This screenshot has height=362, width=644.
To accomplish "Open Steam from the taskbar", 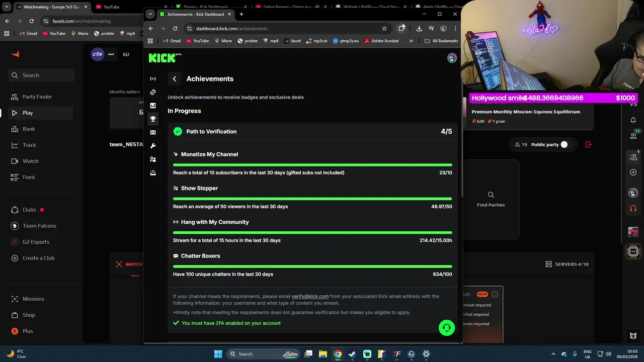I will [x=352, y=354].
